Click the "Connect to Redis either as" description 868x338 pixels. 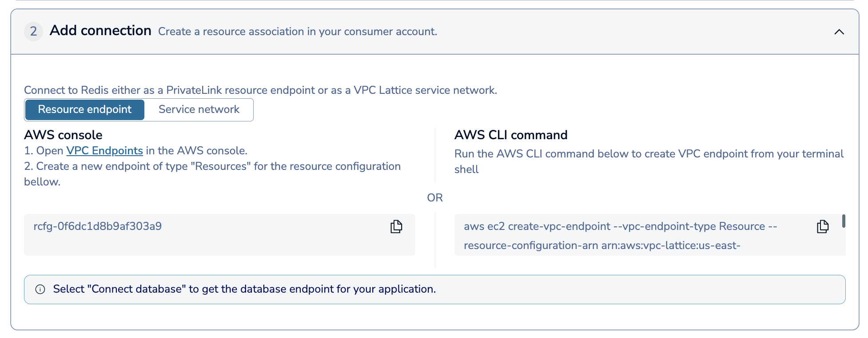coord(260,90)
